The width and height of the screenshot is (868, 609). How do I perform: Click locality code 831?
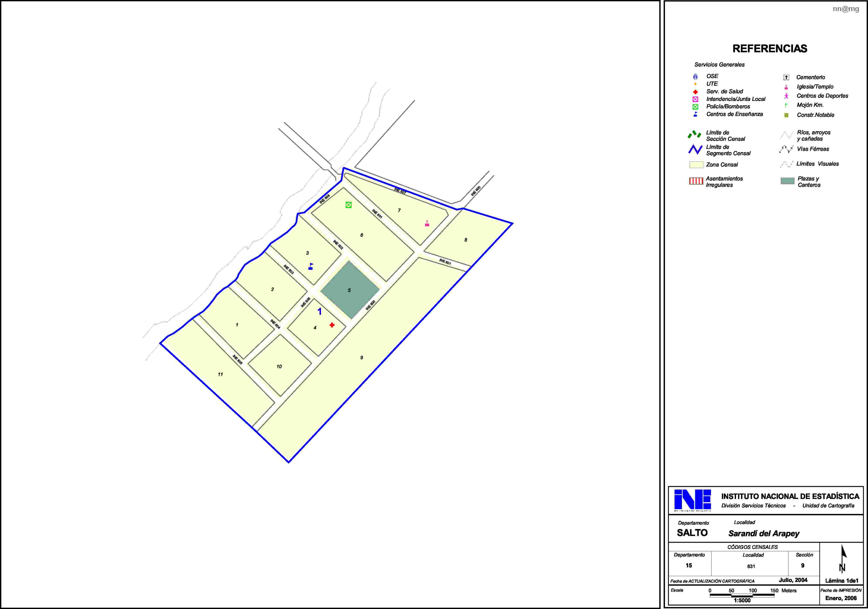pyautogui.click(x=751, y=566)
